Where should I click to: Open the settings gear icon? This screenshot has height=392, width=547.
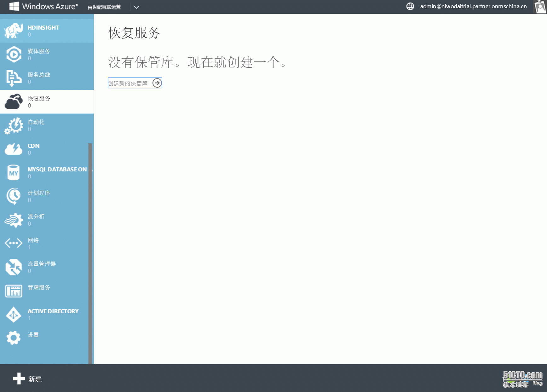[14, 338]
